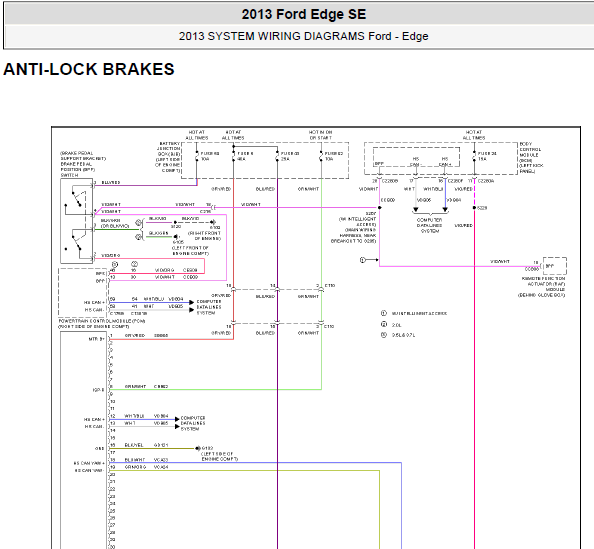The height and width of the screenshot is (549, 594).
Task: Click the 'MTR B+' pin label
Action: tap(96, 339)
